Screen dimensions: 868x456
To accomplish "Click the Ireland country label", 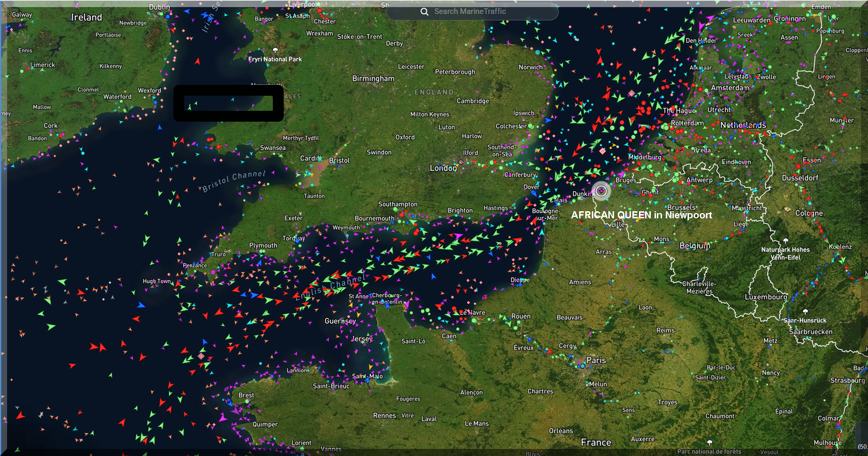I will click(86, 17).
